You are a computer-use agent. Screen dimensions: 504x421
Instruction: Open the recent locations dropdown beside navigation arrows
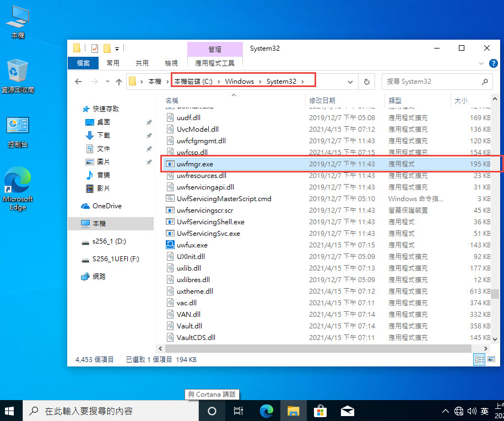point(107,81)
